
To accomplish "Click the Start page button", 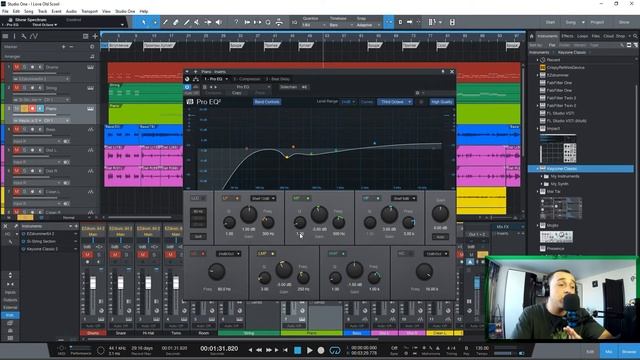I will pos(550,22).
